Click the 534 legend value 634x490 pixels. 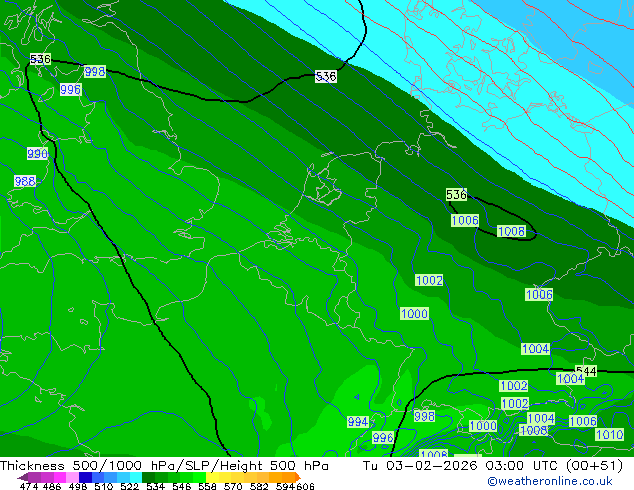(x=155, y=486)
